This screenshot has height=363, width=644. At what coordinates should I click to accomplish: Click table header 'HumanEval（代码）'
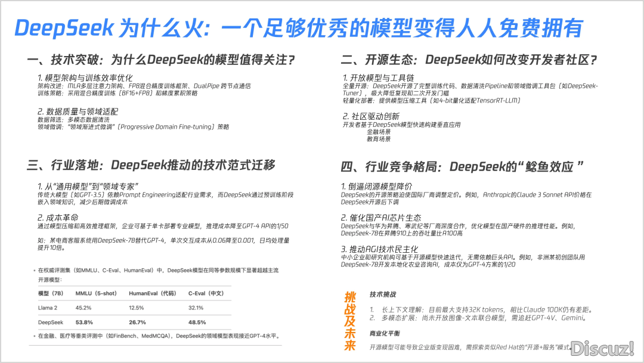[x=153, y=293]
